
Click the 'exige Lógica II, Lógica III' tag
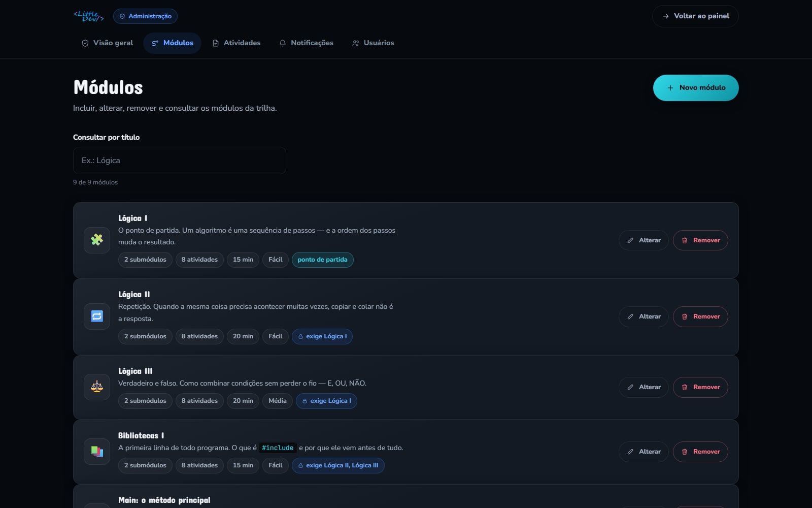pos(338,465)
